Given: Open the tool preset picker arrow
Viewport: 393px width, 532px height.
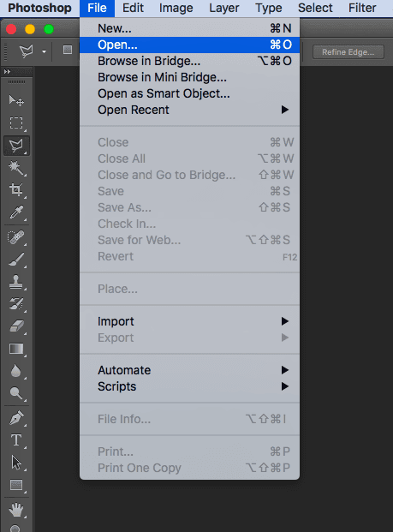Looking at the screenshot, I should (44, 52).
